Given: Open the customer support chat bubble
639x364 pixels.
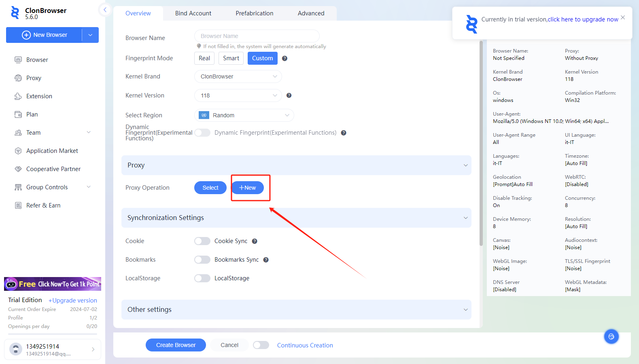Looking at the screenshot, I should click(611, 336).
